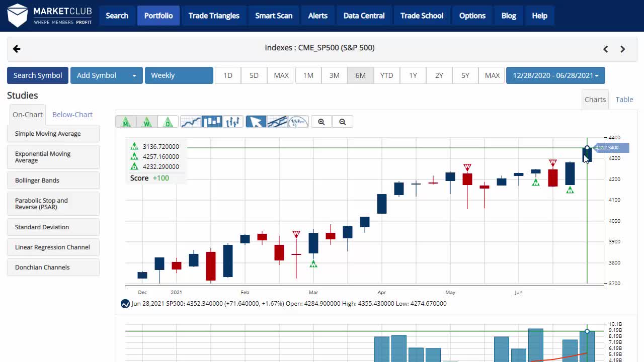644x362 pixels.
Task: Switch to OHLC bar chart style
Action: 233,122
